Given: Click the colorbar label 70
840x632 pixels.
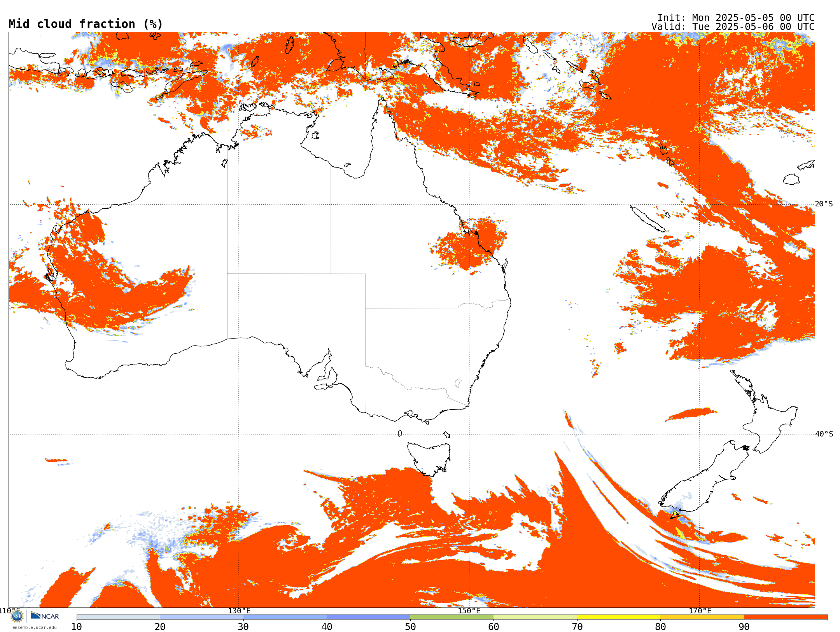Looking at the screenshot, I should (x=577, y=627).
